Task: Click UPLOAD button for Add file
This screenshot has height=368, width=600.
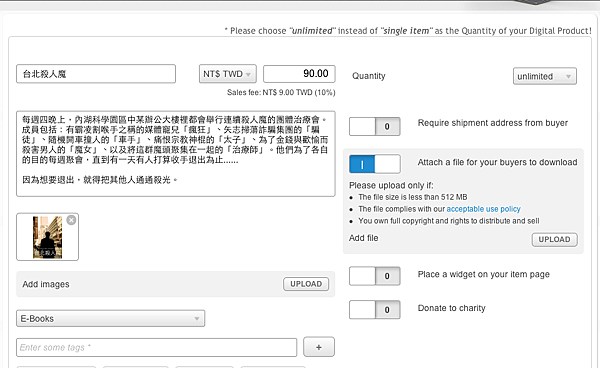Action: (554, 239)
